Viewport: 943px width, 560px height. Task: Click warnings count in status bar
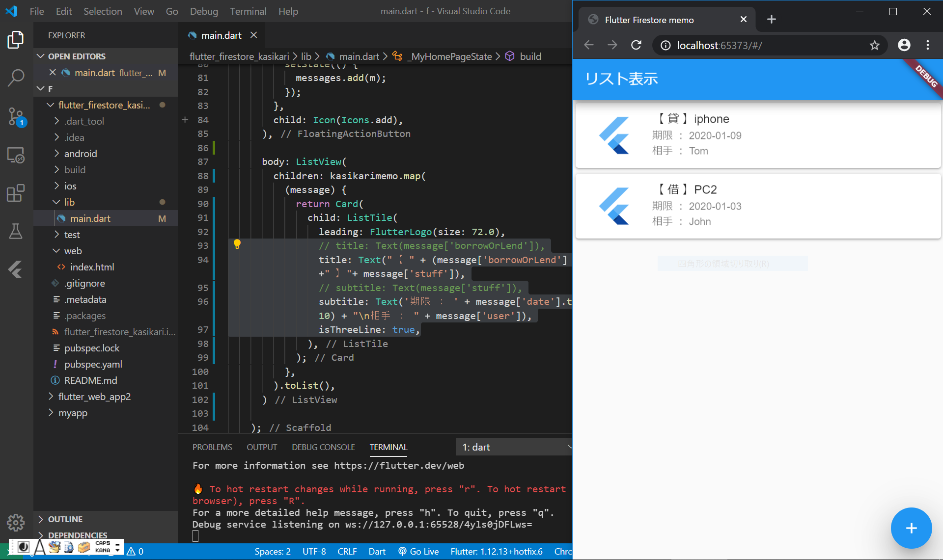(135, 552)
